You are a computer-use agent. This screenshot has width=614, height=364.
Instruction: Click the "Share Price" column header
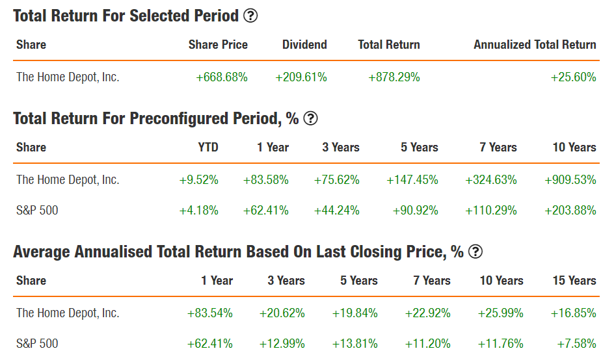coord(218,45)
